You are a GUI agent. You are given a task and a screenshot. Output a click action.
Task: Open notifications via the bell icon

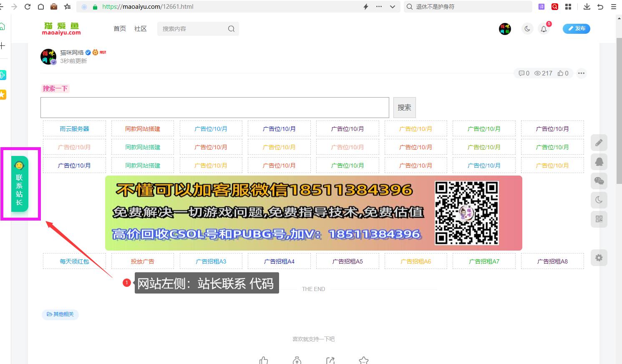click(x=544, y=29)
